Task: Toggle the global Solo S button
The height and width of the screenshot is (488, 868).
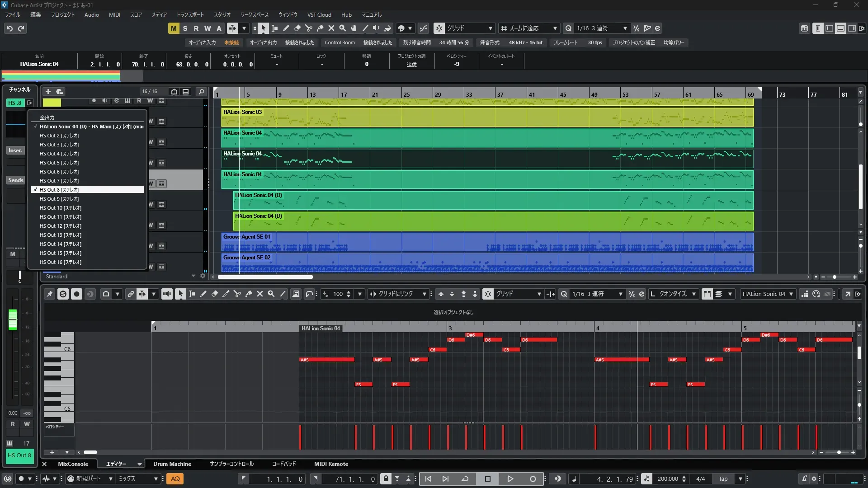Action: [185, 28]
